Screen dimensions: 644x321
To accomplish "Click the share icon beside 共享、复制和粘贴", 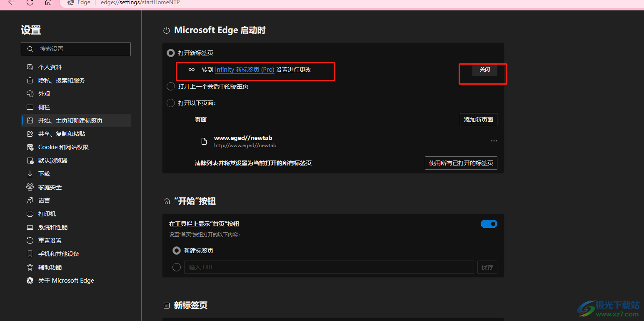I will (x=30, y=134).
